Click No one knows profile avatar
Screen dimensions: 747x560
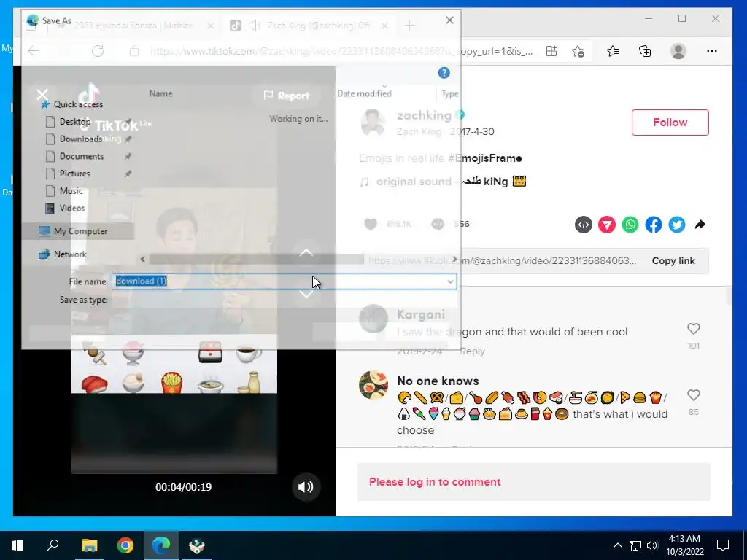[373, 385]
